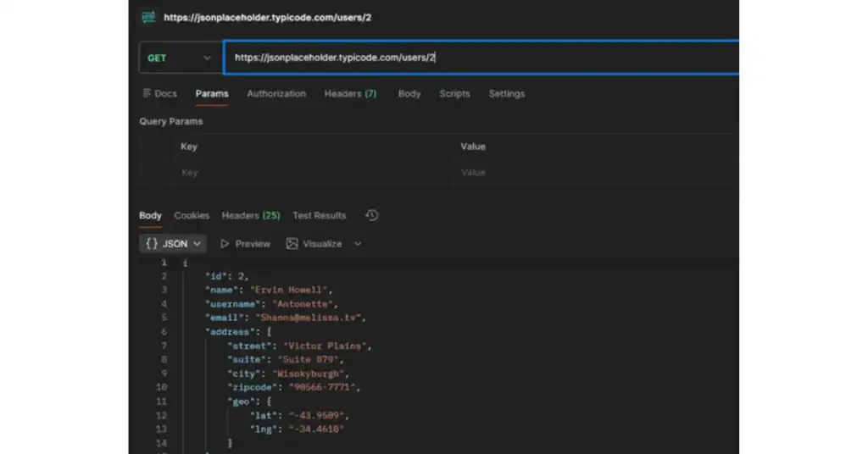868x454 pixels.
Task: Open the response history clock icon
Action: coord(372,215)
